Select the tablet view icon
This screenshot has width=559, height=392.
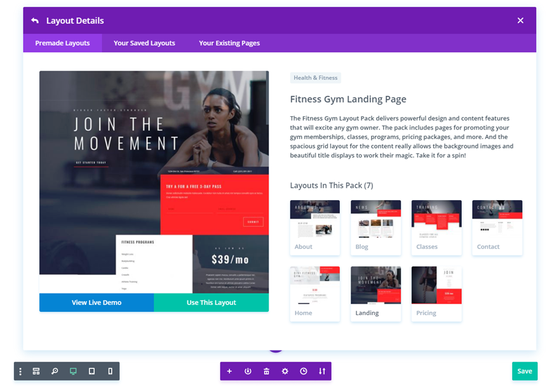click(x=91, y=371)
